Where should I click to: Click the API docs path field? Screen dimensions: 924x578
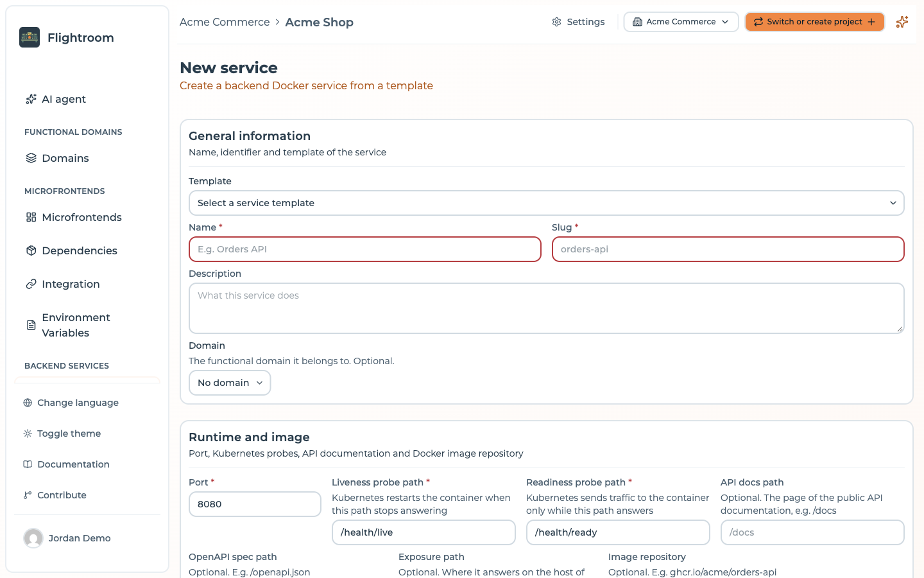(812, 532)
